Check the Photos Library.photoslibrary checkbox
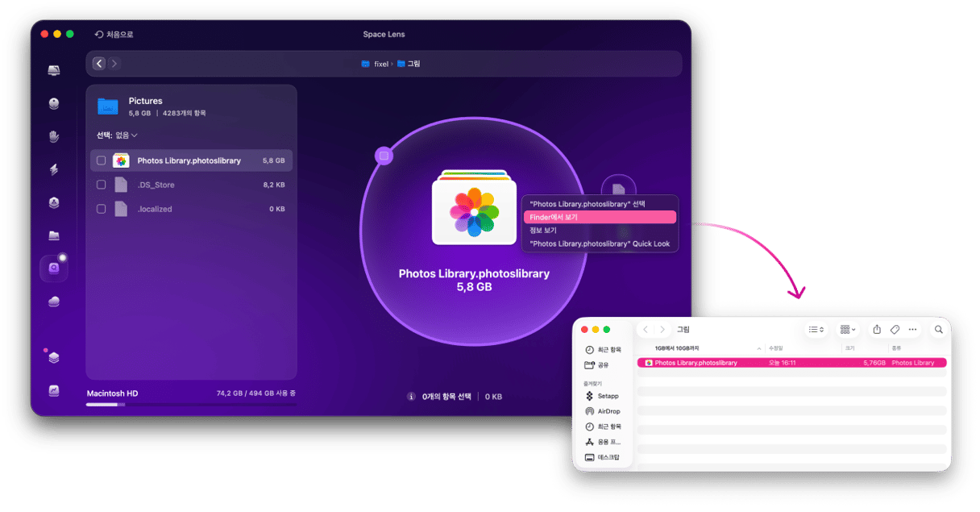The width and height of the screenshot is (980, 512). pos(102,160)
